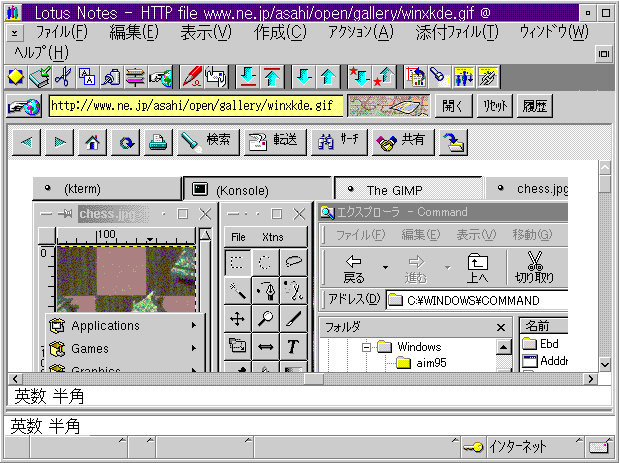The width and height of the screenshot is (619, 463).
Task: Open the ファイル(F) menu in Lotus Notes
Action: tap(62, 32)
